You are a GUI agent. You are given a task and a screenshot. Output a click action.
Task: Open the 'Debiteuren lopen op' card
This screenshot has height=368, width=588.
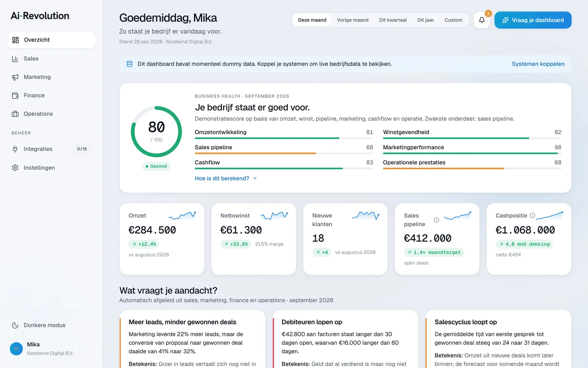pos(345,339)
